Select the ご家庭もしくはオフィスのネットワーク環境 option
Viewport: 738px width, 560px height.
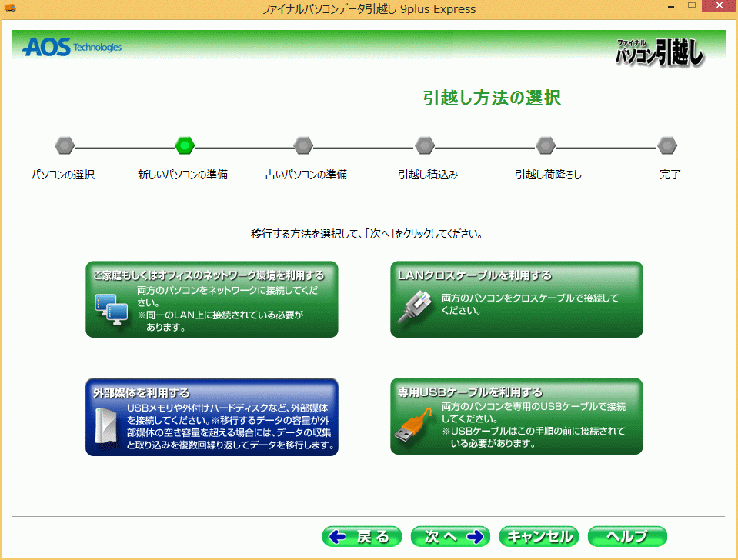[212, 299]
